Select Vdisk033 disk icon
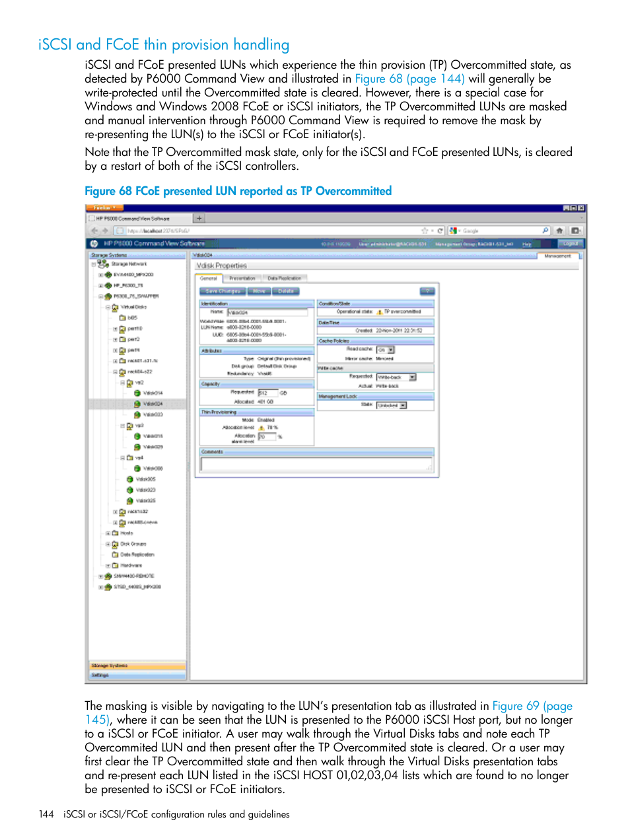 pyautogui.click(x=137, y=415)
